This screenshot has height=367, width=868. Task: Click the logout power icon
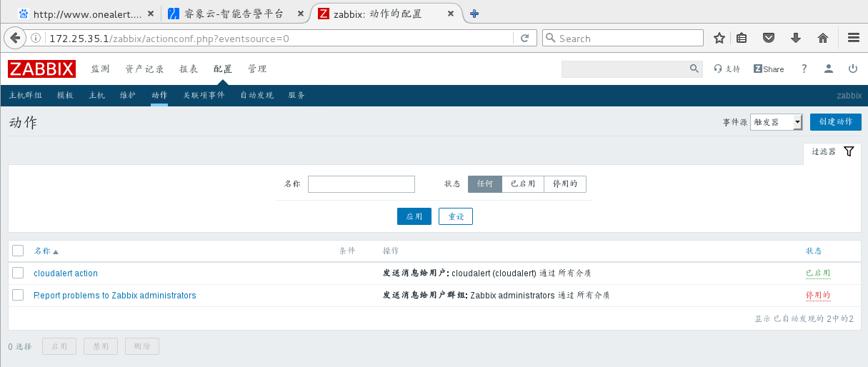coord(852,69)
